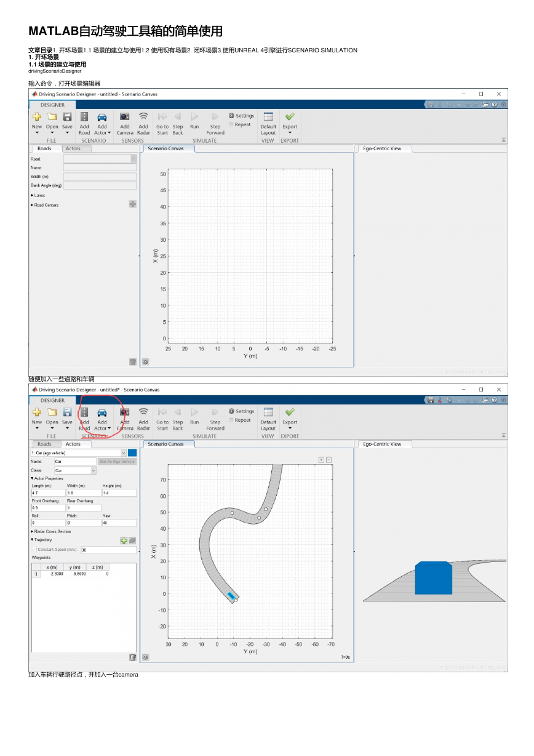Click the Length (m) field showing 4.7
534x756 pixels.
coord(48,493)
